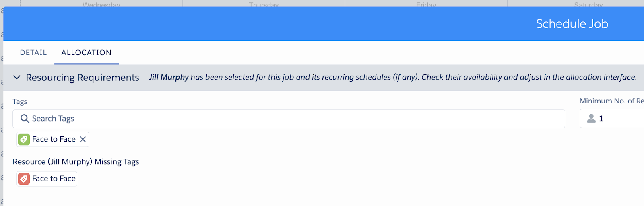This screenshot has height=206, width=644.
Task: Click the Resource Missing Tags label
Action: pyautogui.click(x=76, y=162)
